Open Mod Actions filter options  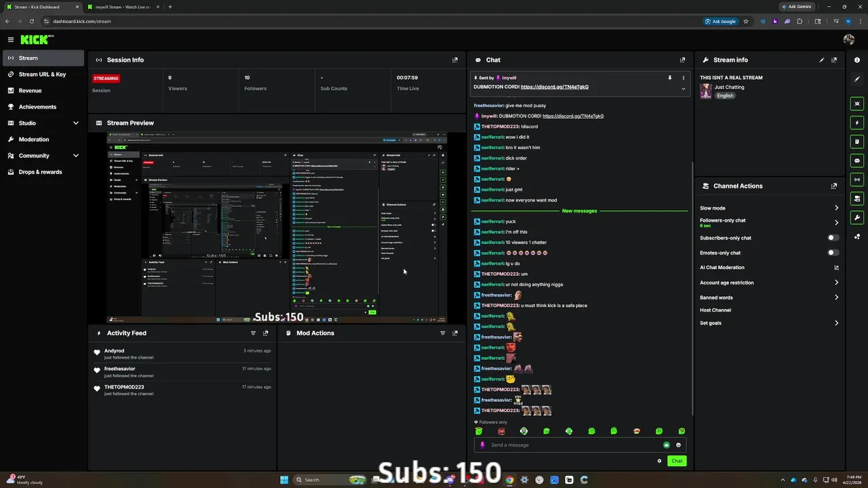(x=443, y=333)
